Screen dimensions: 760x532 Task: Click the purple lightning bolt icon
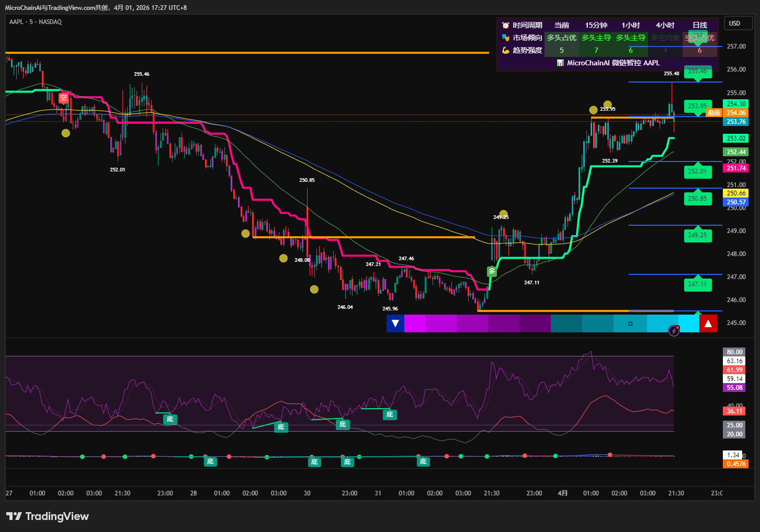[674, 330]
